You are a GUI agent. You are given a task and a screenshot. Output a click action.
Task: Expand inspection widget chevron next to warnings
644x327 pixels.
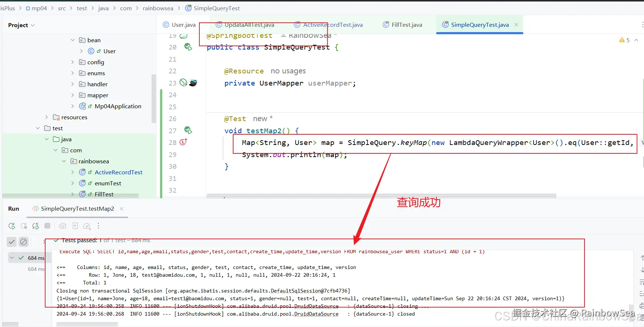[x=636, y=40]
